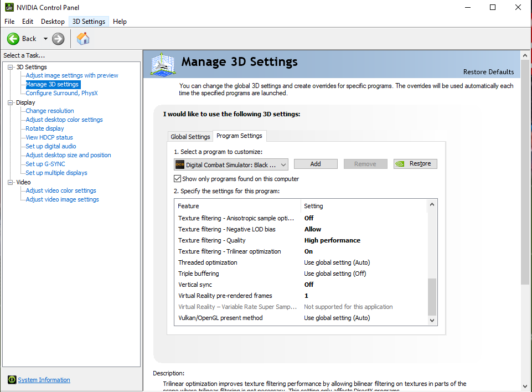
Task: Select the Triple buffering row
Action: 301,274
